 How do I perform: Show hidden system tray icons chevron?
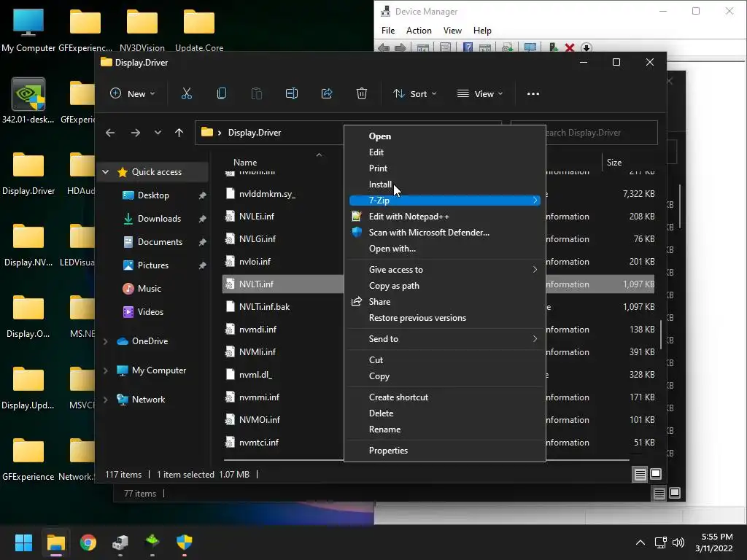(x=640, y=542)
